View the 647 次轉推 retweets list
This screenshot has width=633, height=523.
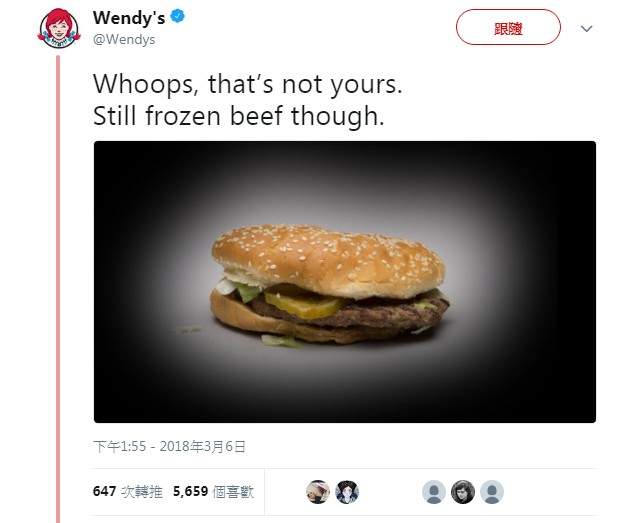click(128, 492)
